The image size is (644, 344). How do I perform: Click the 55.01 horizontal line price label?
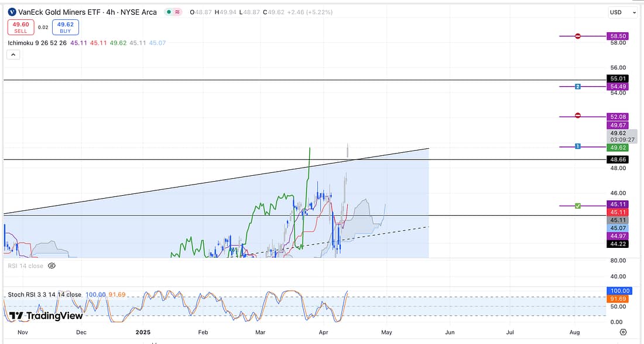click(618, 79)
